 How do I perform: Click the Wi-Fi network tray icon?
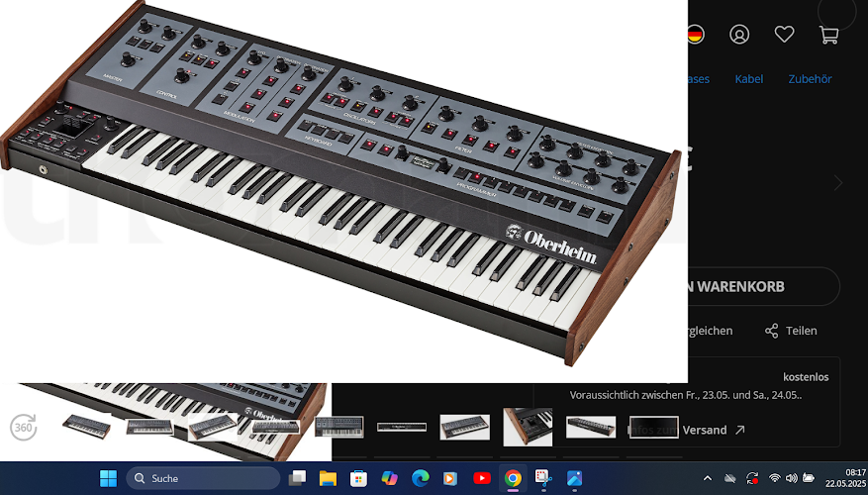click(774, 478)
